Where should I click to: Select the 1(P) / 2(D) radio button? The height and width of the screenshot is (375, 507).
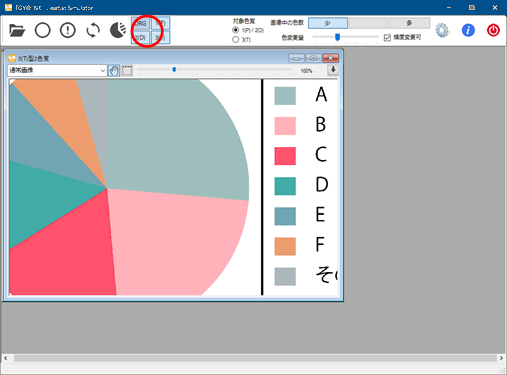[x=236, y=30]
